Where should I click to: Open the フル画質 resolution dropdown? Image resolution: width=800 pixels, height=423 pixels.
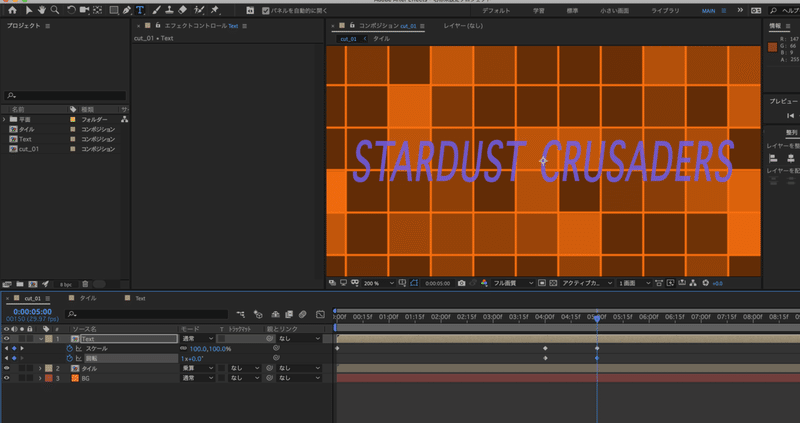pos(513,283)
